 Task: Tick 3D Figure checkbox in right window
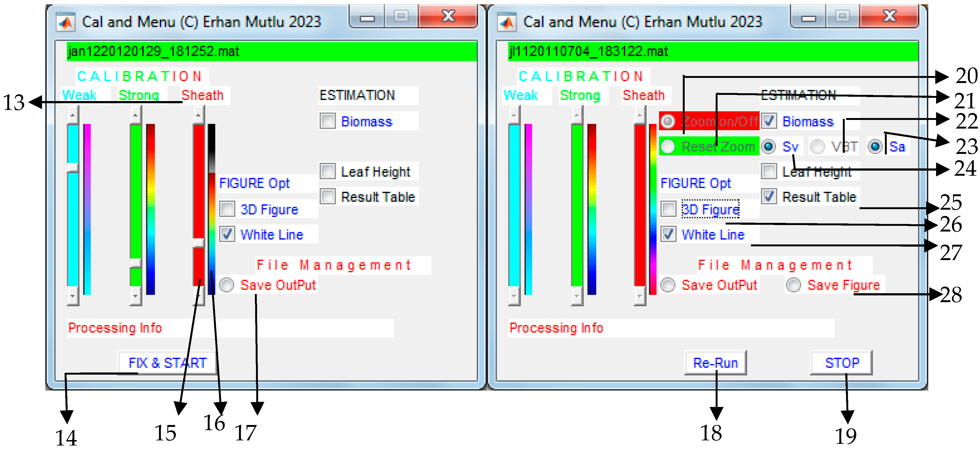pyautogui.click(x=669, y=209)
